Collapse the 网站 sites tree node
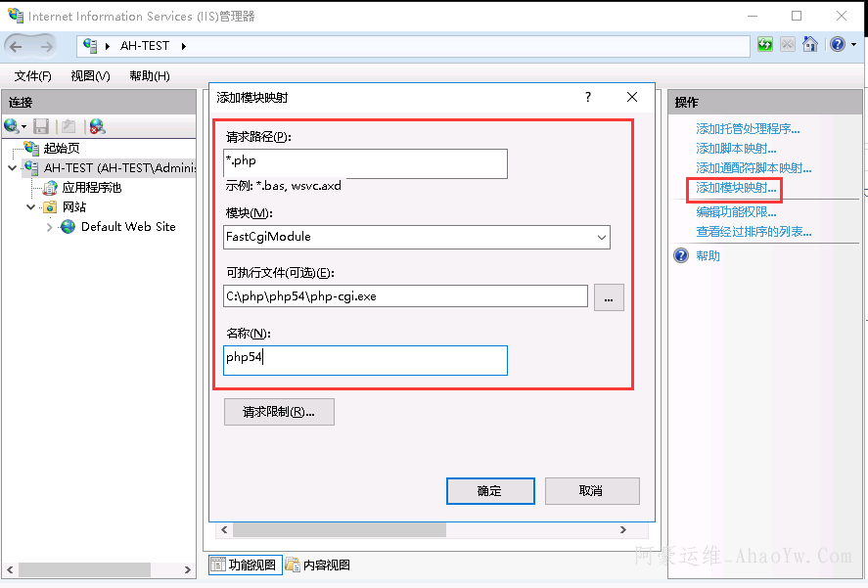Screen dimensions: 868x588 pos(30,207)
